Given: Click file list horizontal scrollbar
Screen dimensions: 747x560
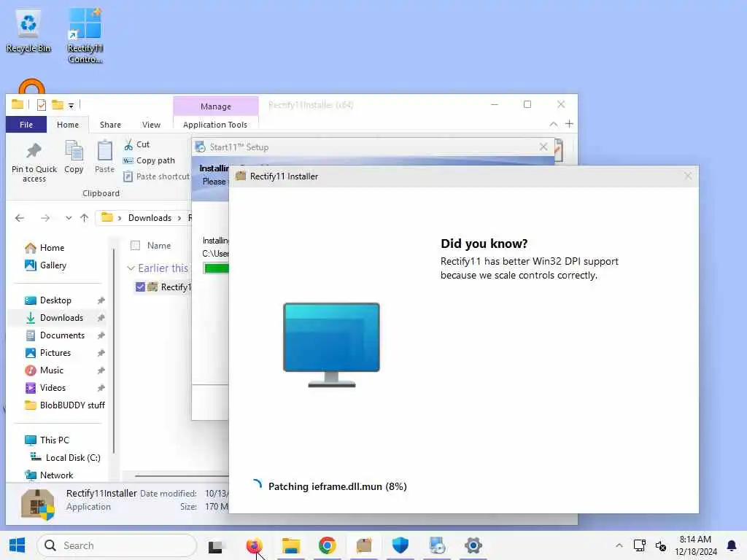Looking at the screenshot, I should pos(181,475).
